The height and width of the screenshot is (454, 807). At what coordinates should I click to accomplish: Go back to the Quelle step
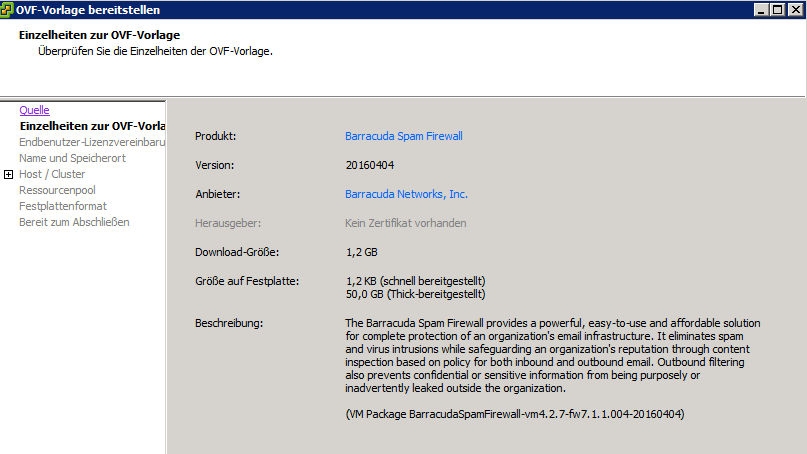34,110
